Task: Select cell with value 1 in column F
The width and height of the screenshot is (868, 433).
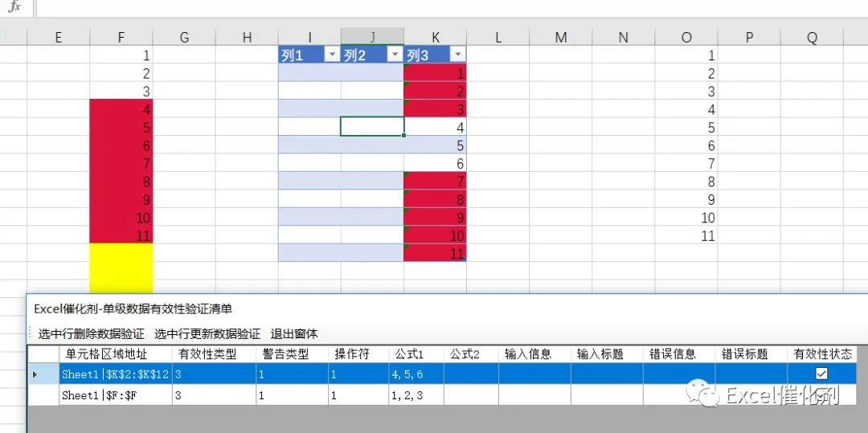Action: pos(121,55)
